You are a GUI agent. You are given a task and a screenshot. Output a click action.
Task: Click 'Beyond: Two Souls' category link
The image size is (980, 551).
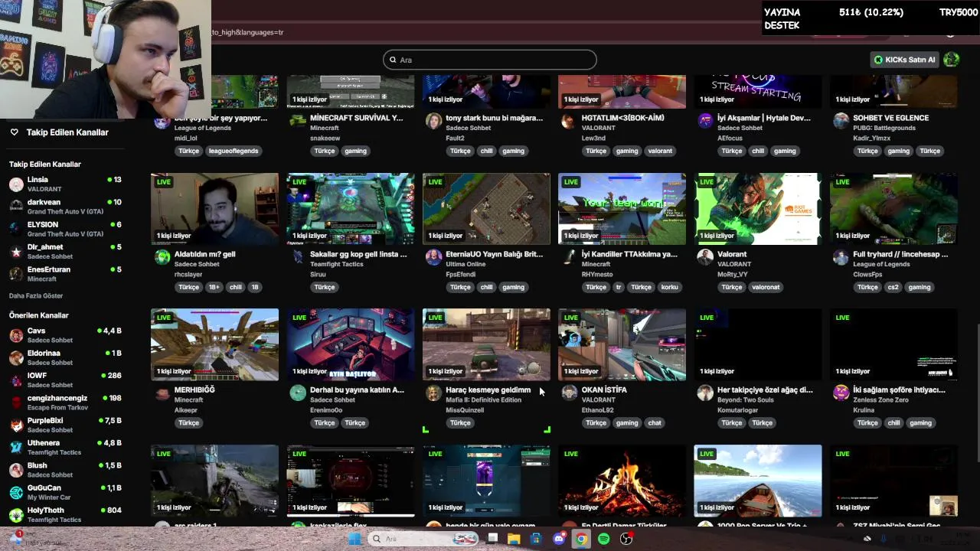pyautogui.click(x=746, y=399)
